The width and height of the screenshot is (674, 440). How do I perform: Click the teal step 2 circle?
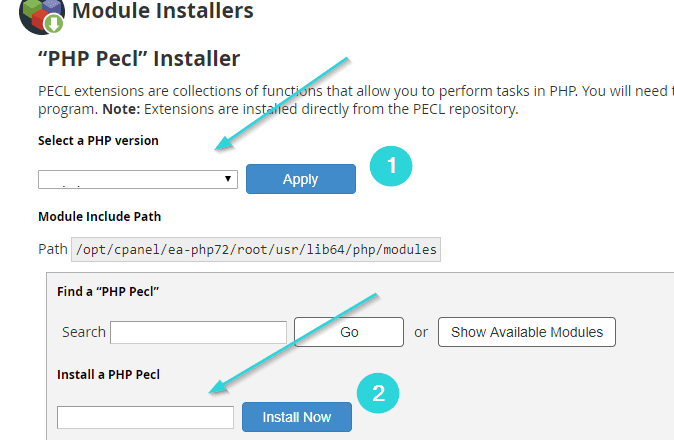[378, 393]
